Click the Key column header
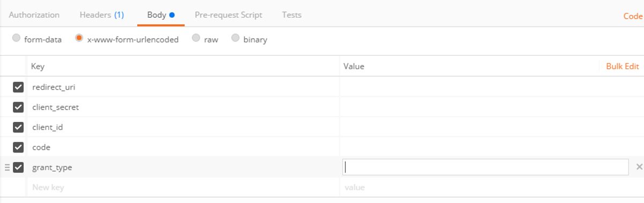Viewport: 644px width, 203px height. point(38,66)
